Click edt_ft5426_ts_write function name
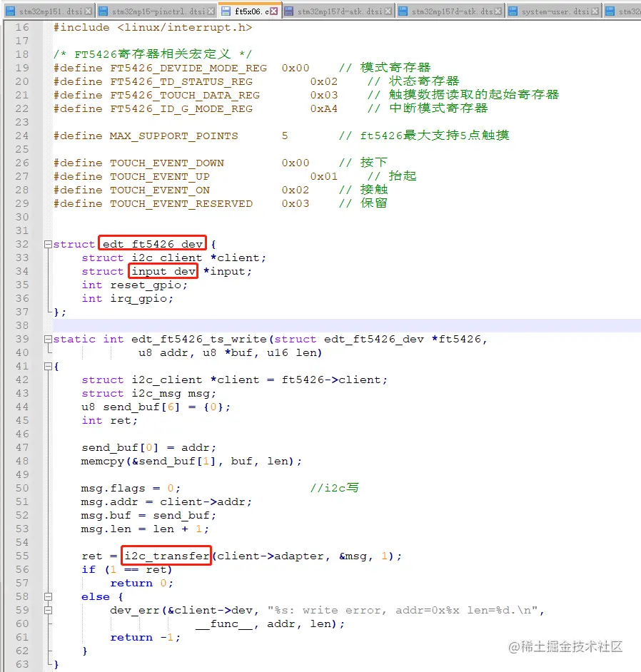This screenshot has width=641, height=672. tap(199, 340)
